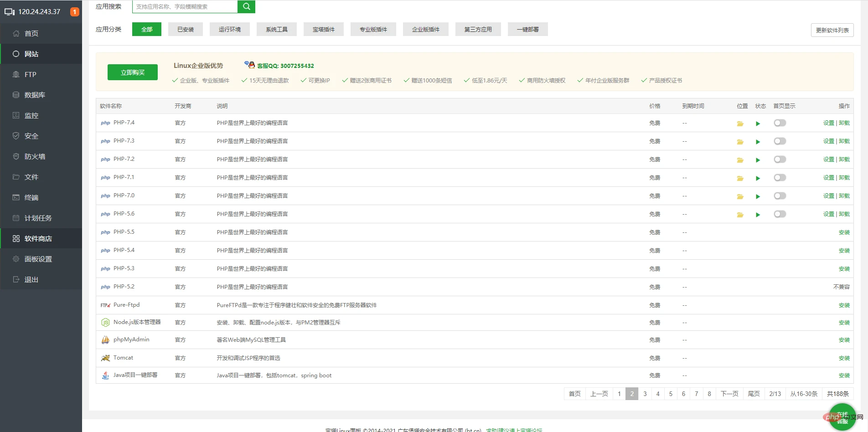Click the 客服QQ: 3007255432 link

(x=285, y=66)
